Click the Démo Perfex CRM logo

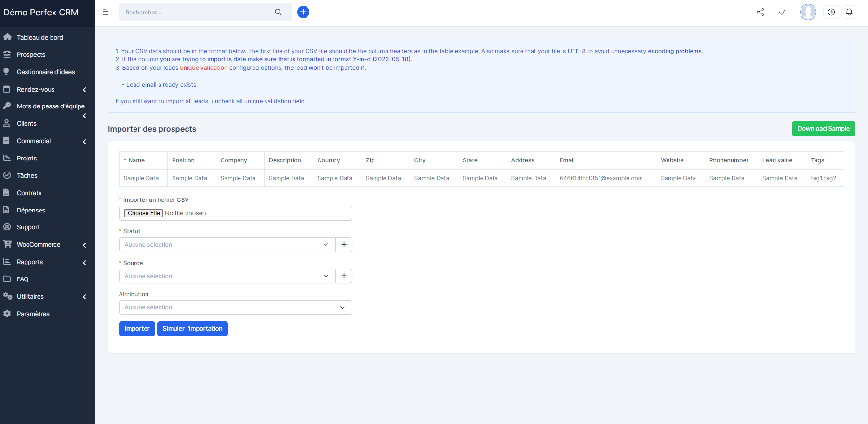click(41, 13)
